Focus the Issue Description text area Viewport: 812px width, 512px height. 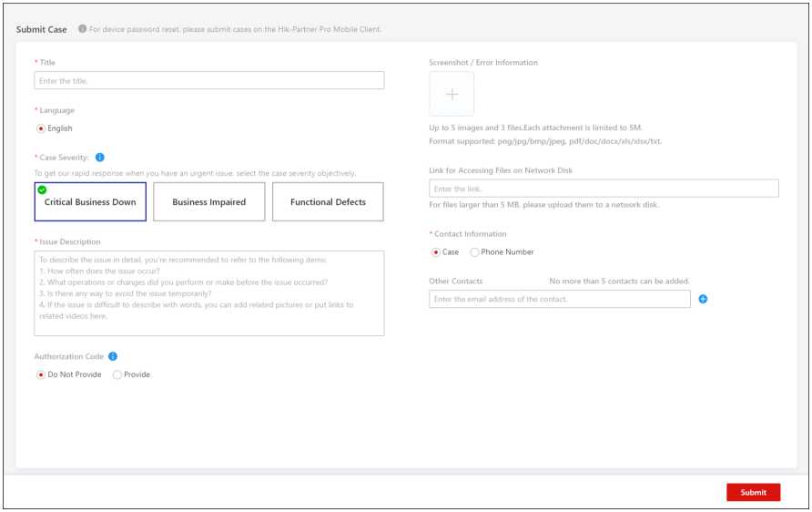click(208, 292)
